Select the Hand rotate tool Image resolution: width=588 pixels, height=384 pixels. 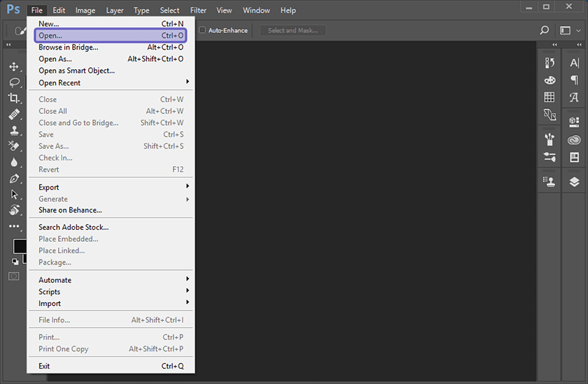[x=14, y=210]
